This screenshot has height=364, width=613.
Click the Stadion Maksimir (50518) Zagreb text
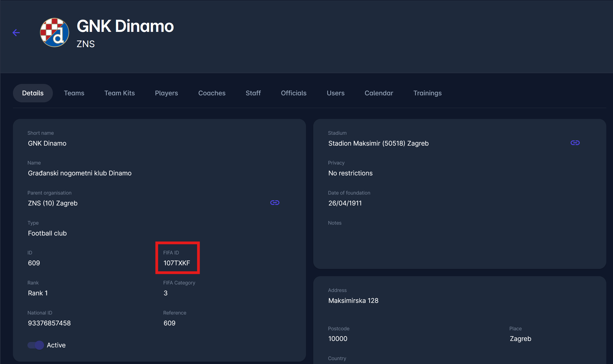tap(378, 143)
